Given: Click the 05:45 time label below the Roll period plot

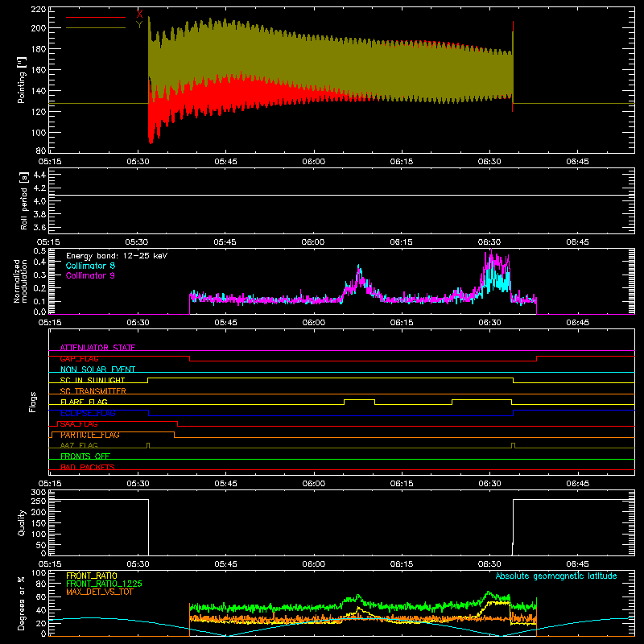Looking at the screenshot, I should coord(225,242).
